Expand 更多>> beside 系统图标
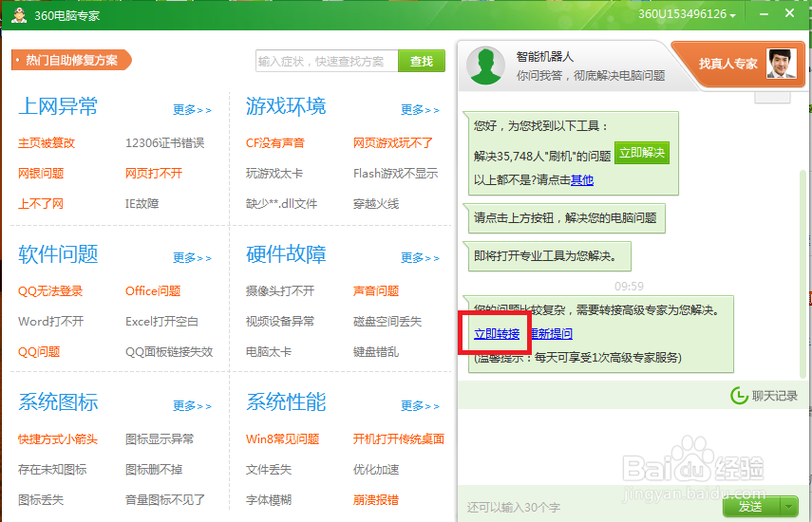 click(192, 405)
